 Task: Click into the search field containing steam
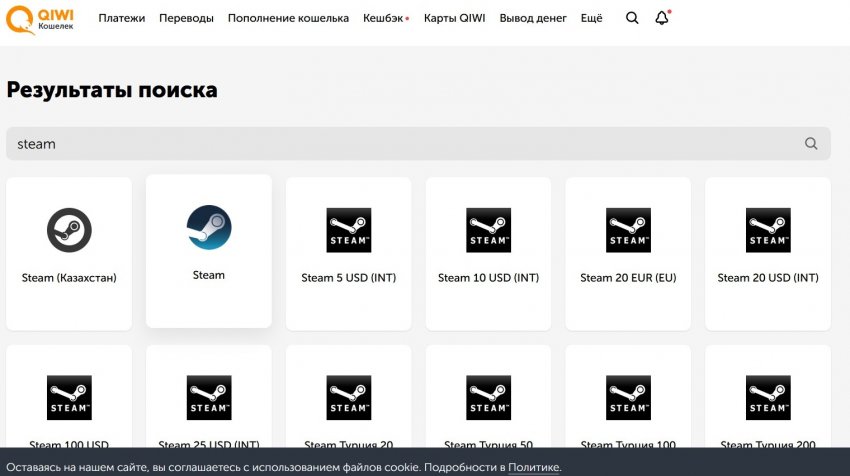coord(400,143)
